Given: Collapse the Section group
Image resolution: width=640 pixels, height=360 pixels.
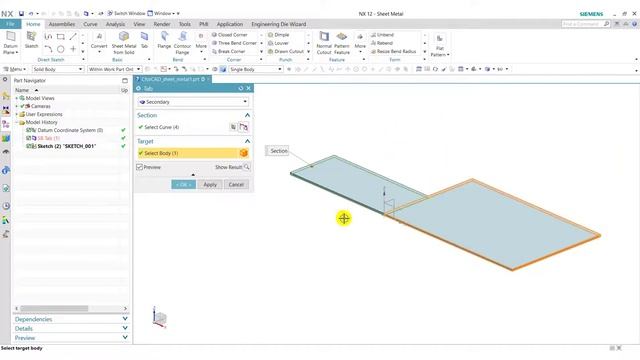Looking at the screenshot, I should pos(247,115).
